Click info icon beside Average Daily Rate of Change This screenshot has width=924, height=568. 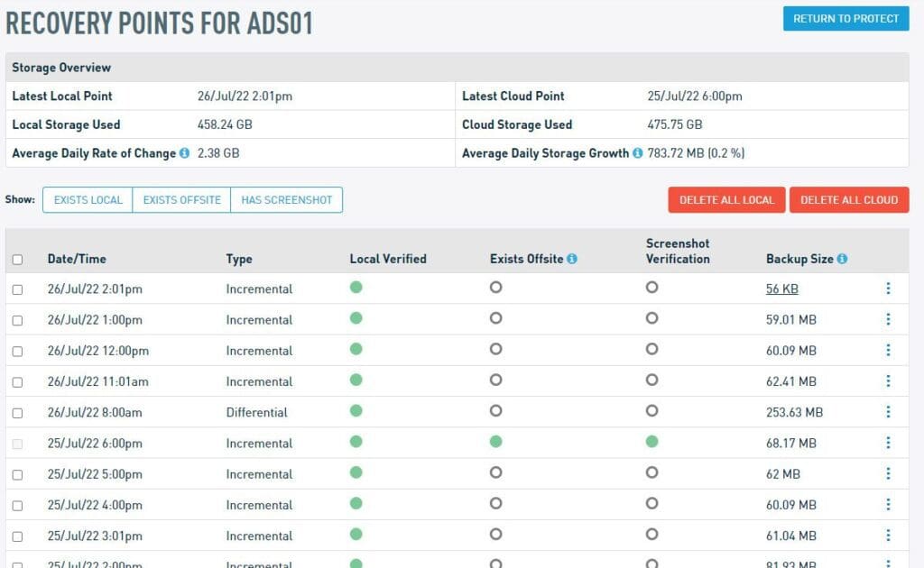tap(184, 153)
